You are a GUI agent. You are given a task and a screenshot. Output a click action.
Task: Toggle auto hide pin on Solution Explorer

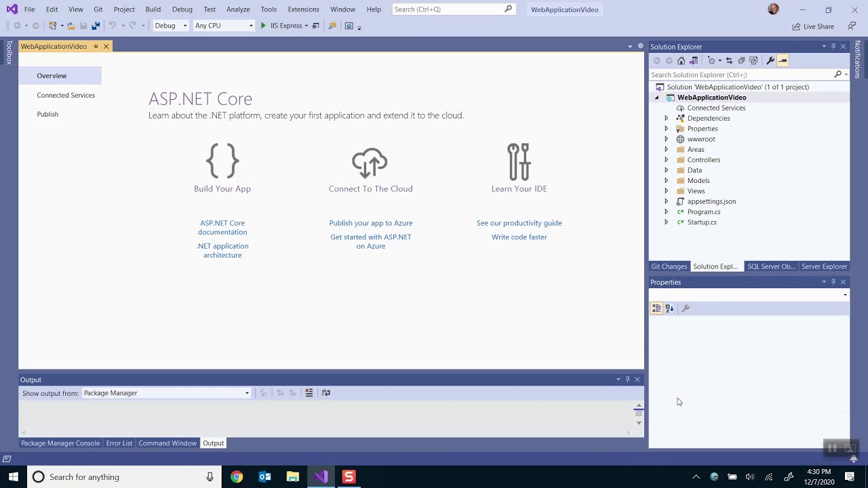tap(833, 46)
